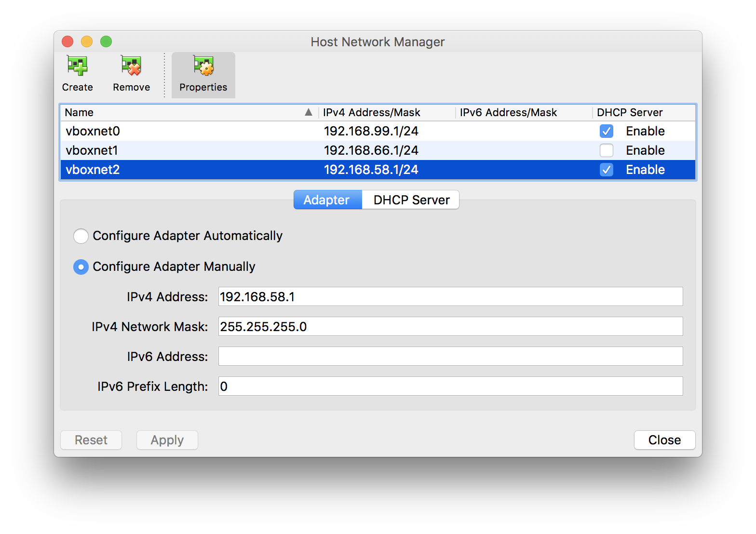Click the Name column sort arrow
The width and height of the screenshot is (756, 534).
pyautogui.click(x=309, y=112)
